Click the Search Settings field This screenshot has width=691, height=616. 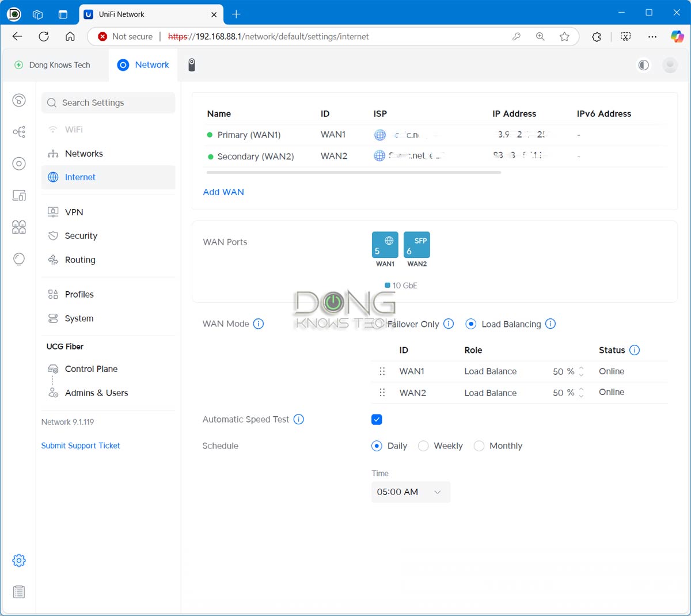coord(108,102)
